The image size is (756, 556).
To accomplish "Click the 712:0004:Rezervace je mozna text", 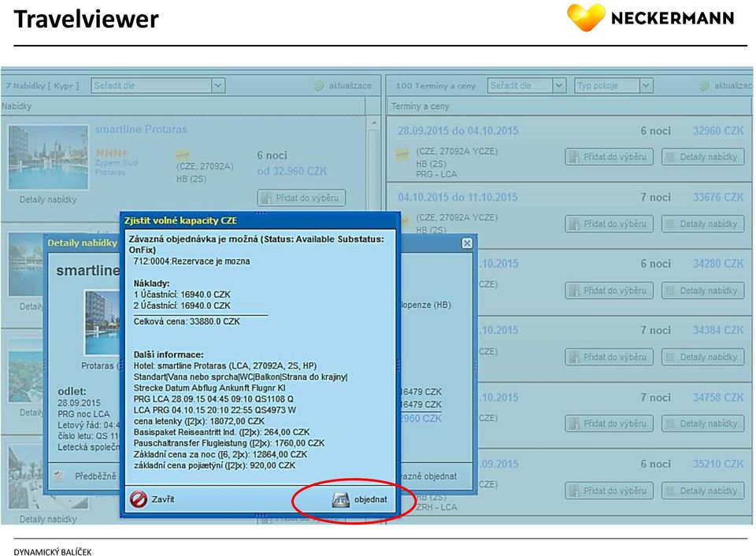I will pos(191,261).
